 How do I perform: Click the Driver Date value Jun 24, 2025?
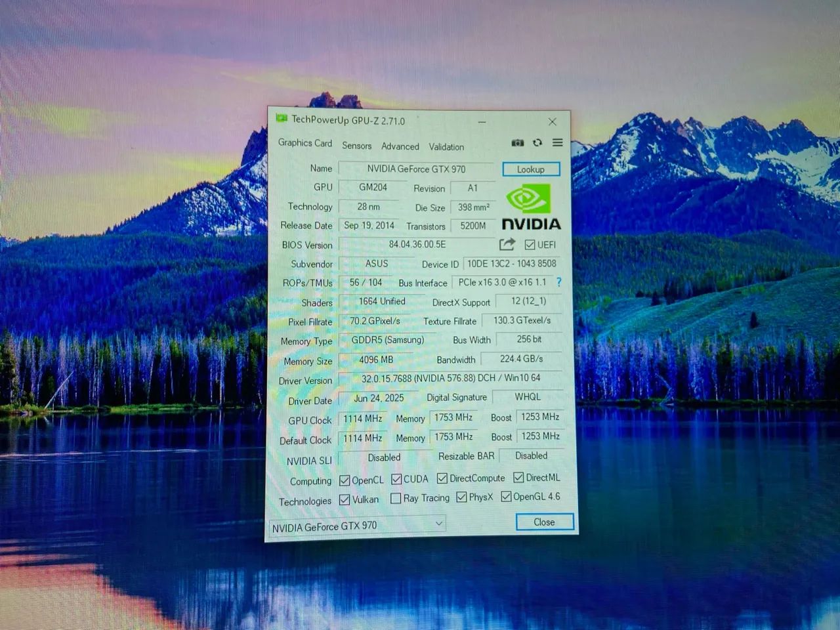(x=379, y=398)
